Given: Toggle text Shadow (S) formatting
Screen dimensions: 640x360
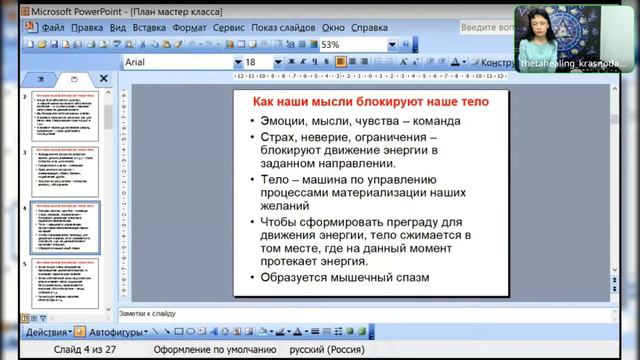Looking at the screenshot, I should [327, 62].
